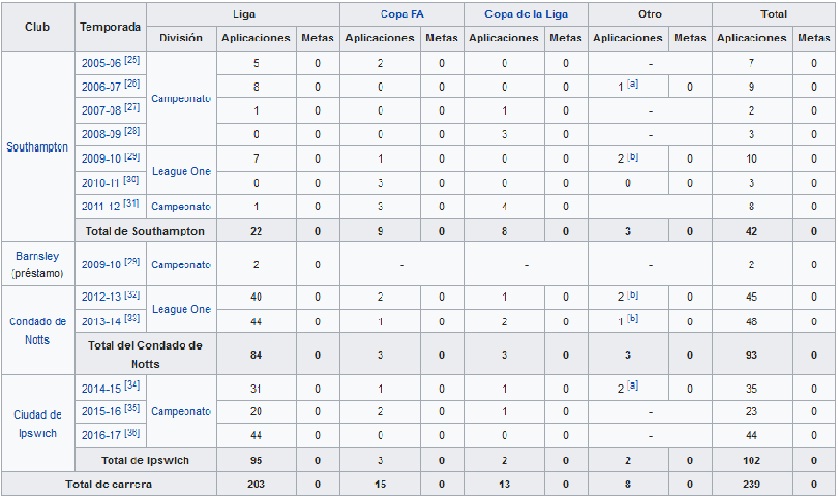Click the Barnsley club link
838x496 pixels.
tap(37, 256)
